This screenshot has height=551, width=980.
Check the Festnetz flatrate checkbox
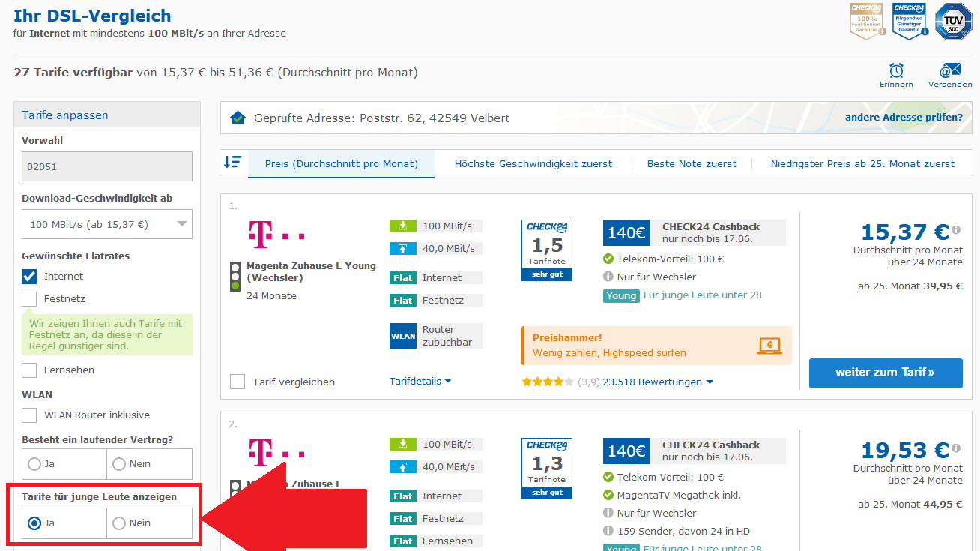pos(29,298)
